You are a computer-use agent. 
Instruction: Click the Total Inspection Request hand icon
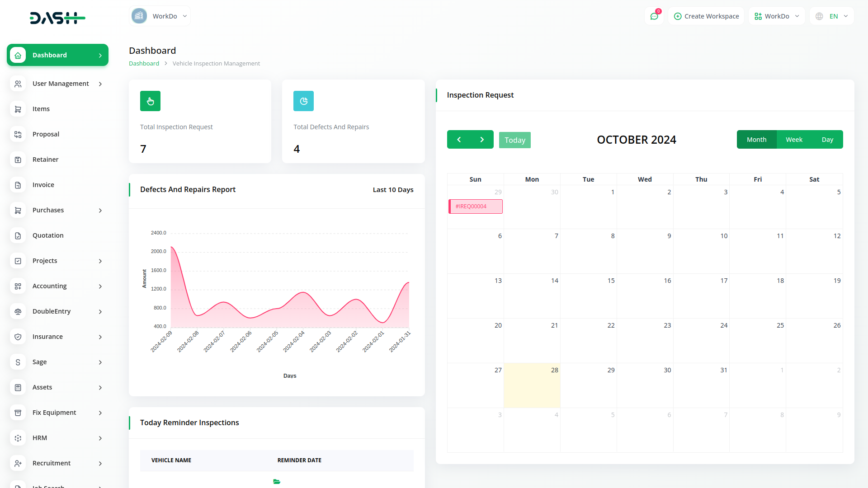(x=150, y=101)
